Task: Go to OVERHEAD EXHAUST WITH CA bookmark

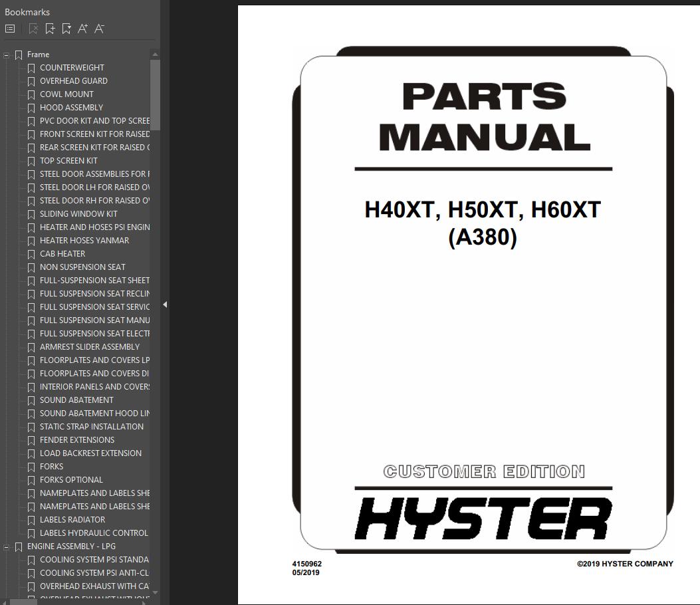Action: point(94,586)
